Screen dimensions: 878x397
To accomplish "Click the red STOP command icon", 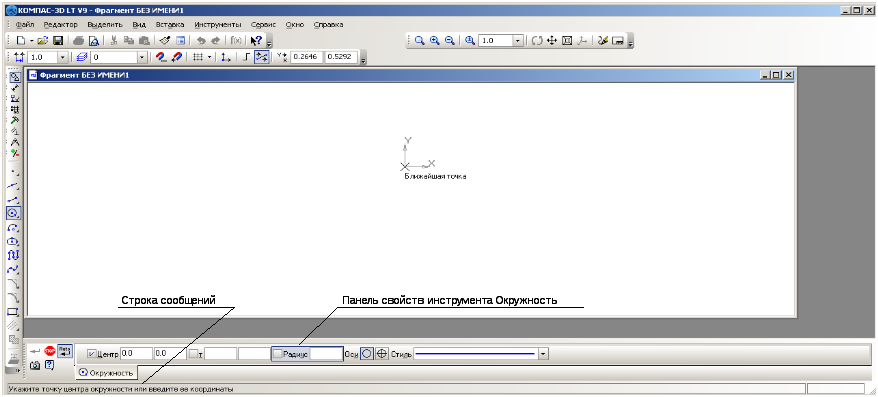I will [x=50, y=351].
